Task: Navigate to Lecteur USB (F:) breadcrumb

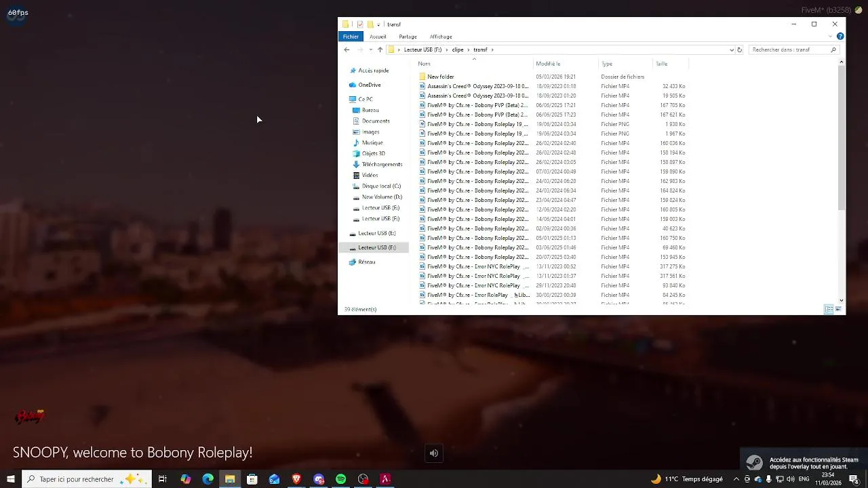Action: (x=422, y=49)
